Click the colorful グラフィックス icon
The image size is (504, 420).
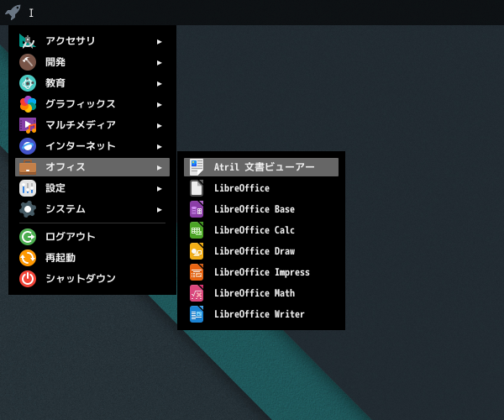[x=28, y=104]
